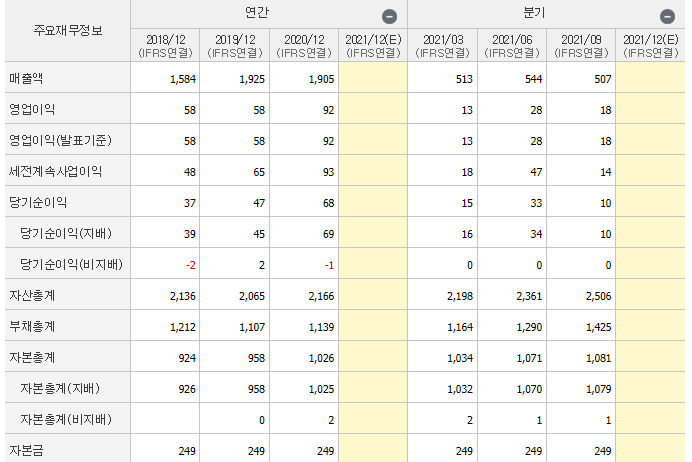
Task: Select the 부채총계 row label
Action: tap(32, 327)
